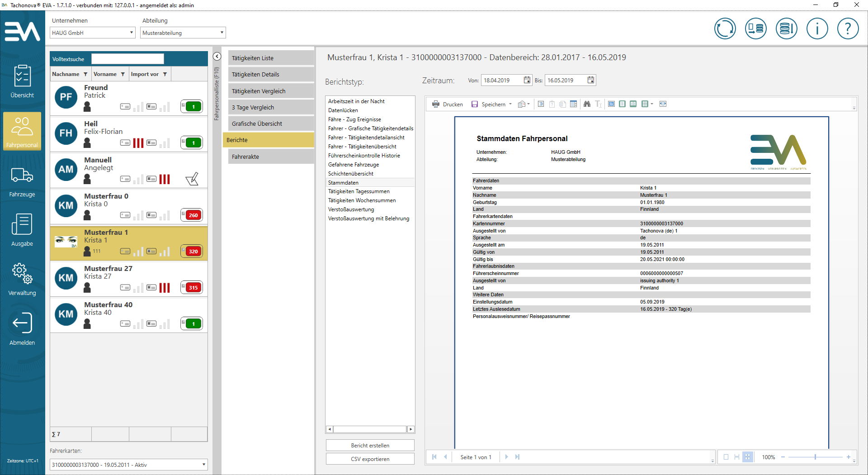Collapse the Fahrpersonalliste panel arrow
The height and width of the screenshot is (475, 868).
[217, 57]
